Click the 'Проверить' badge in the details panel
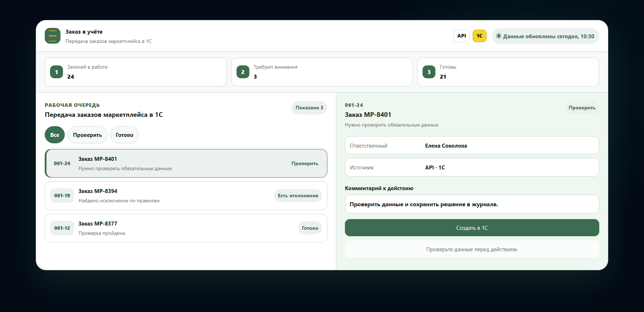 click(582, 108)
